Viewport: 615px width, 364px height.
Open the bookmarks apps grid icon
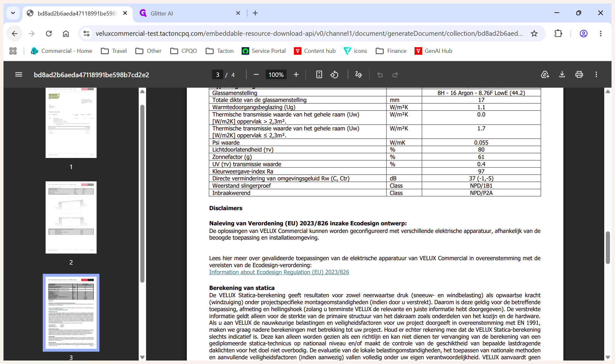click(13, 51)
